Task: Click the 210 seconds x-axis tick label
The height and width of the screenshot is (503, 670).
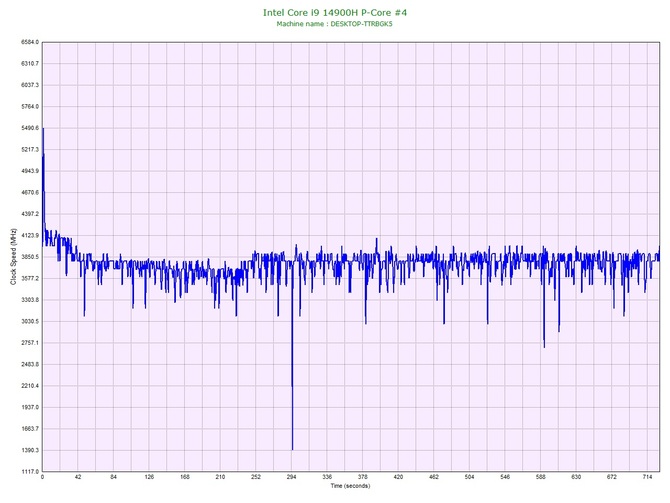Action: point(220,477)
